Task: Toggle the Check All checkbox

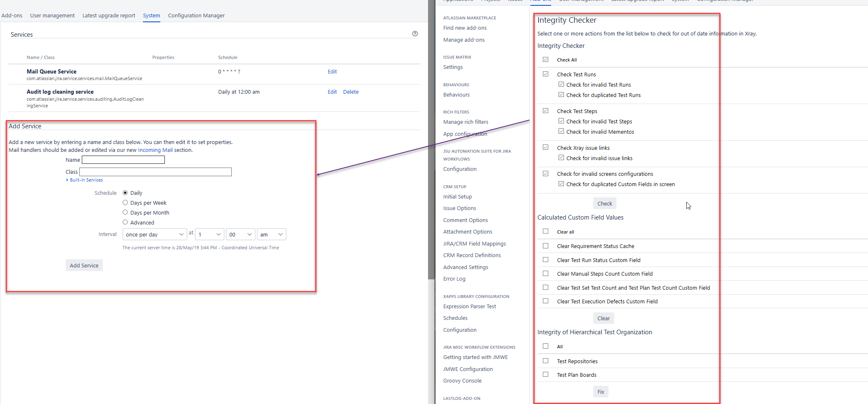Action: [546, 59]
